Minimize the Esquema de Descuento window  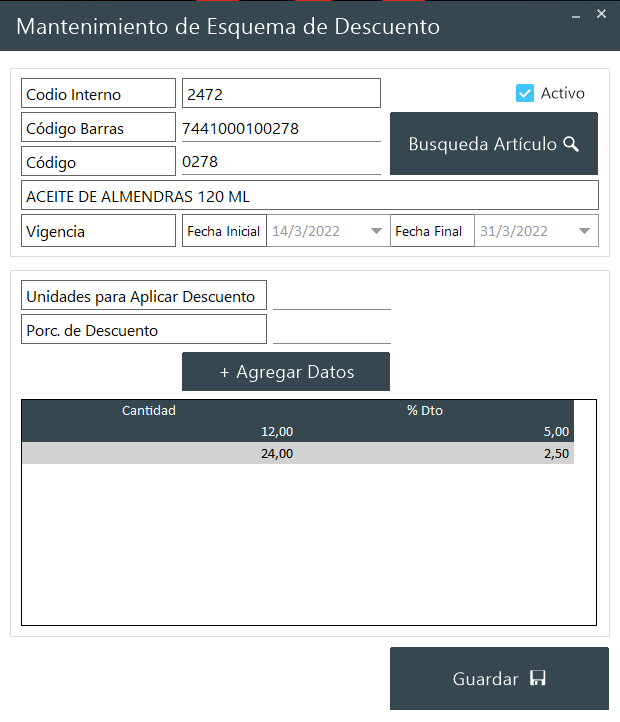(576, 15)
